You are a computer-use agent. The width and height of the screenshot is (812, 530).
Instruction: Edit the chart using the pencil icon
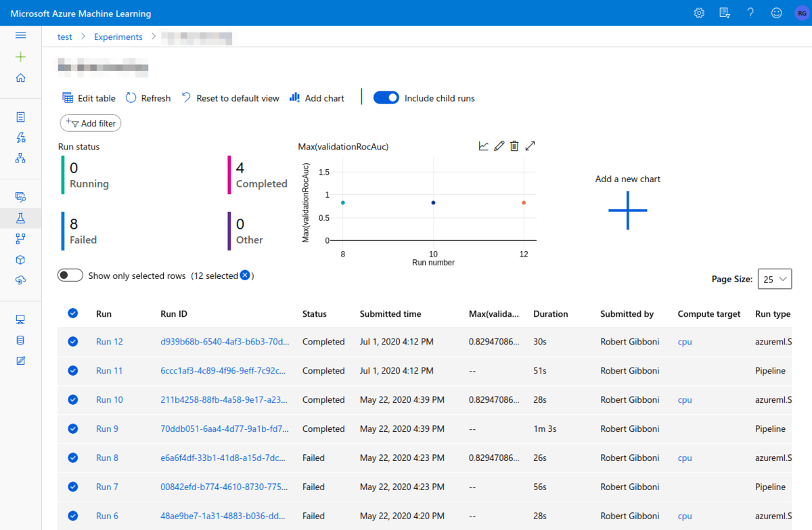point(499,146)
